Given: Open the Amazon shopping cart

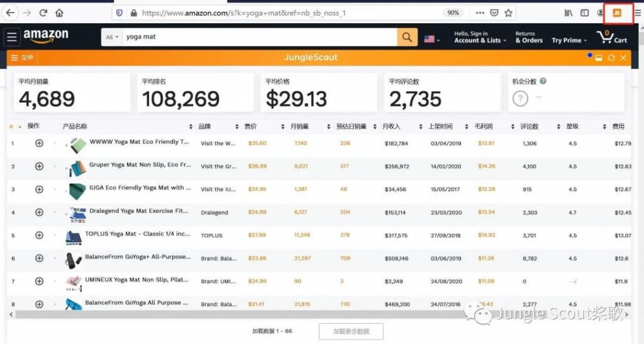Looking at the screenshot, I should pyautogui.click(x=613, y=37).
